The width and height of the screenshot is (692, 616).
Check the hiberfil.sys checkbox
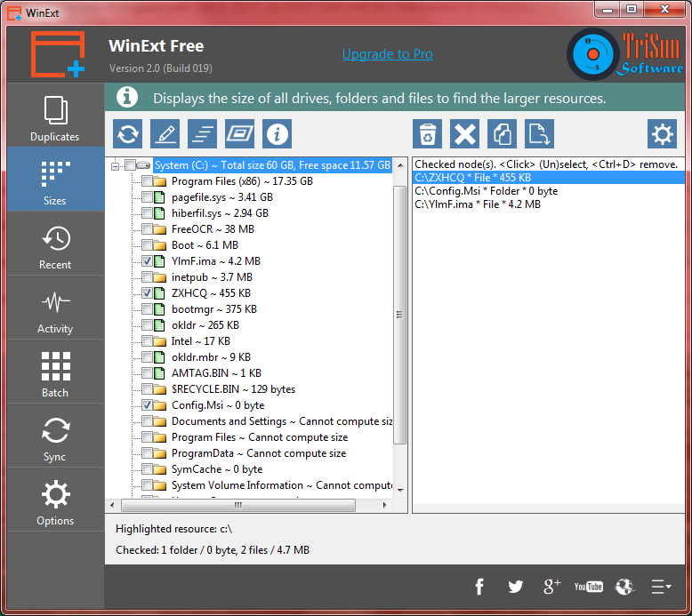coord(147,213)
